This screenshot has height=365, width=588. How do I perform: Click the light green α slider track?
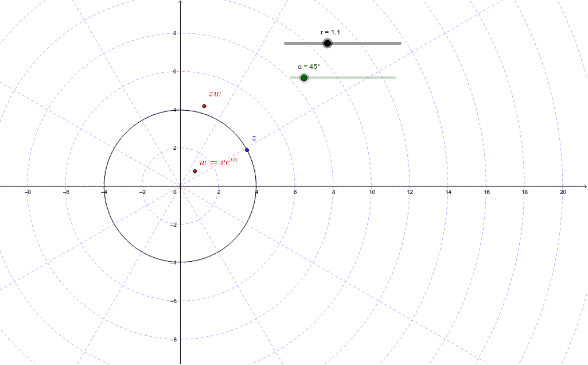point(342,77)
